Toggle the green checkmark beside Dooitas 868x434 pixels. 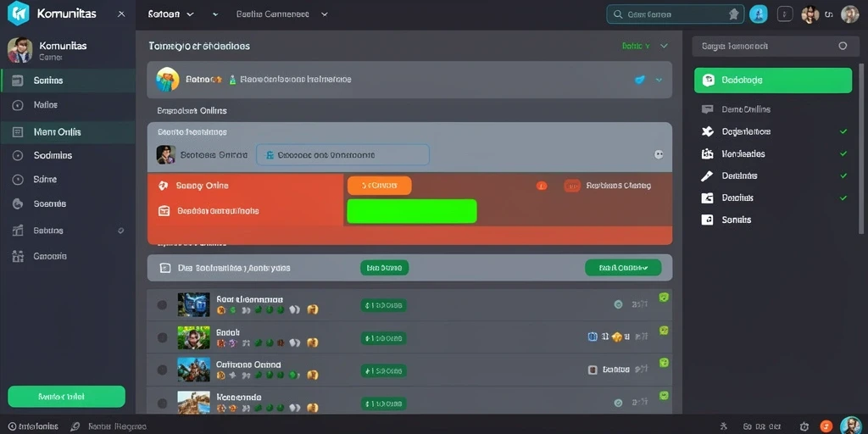[x=843, y=198]
